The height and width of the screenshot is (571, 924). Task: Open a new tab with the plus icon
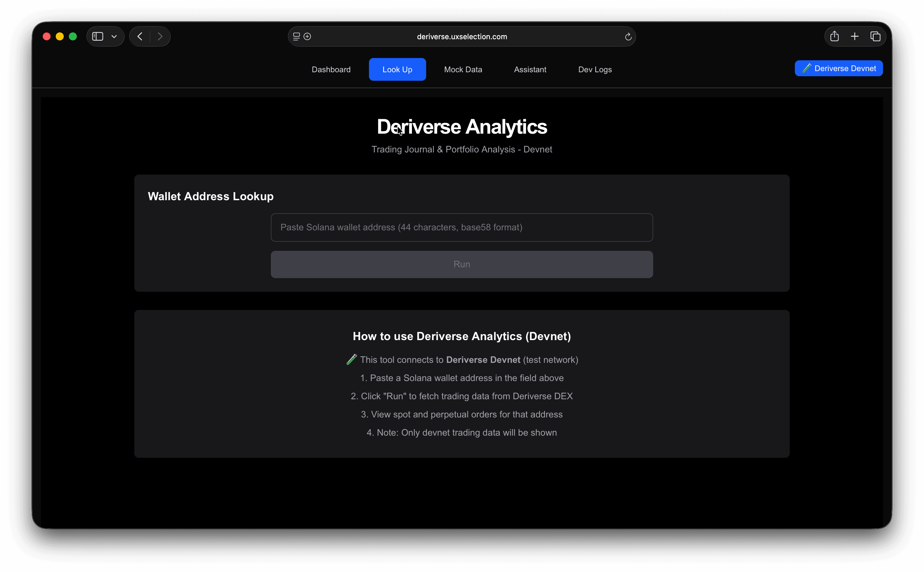[x=855, y=37]
